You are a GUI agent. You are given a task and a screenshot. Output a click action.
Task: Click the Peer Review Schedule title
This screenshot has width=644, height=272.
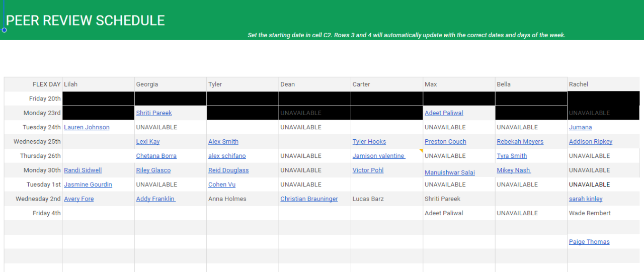click(86, 21)
